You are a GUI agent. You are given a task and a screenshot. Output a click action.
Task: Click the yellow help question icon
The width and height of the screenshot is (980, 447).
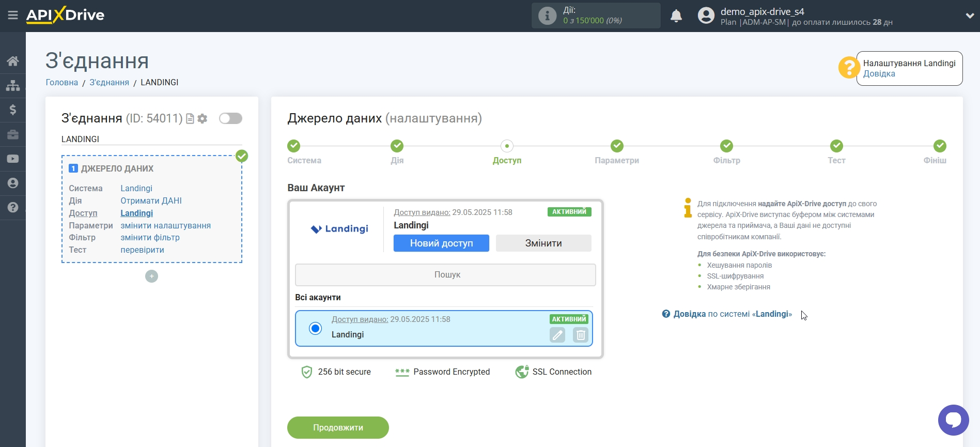(x=848, y=68)
